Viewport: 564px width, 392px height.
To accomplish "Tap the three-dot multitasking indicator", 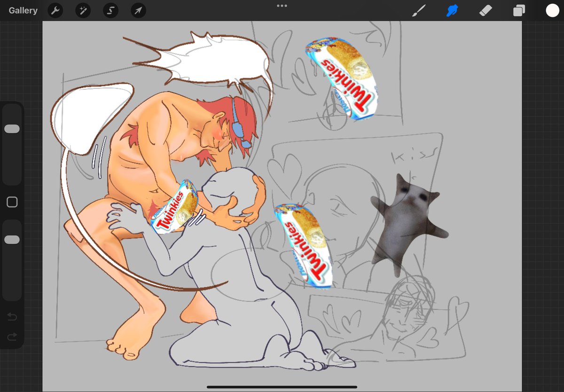I will click(x=282, y=6).
